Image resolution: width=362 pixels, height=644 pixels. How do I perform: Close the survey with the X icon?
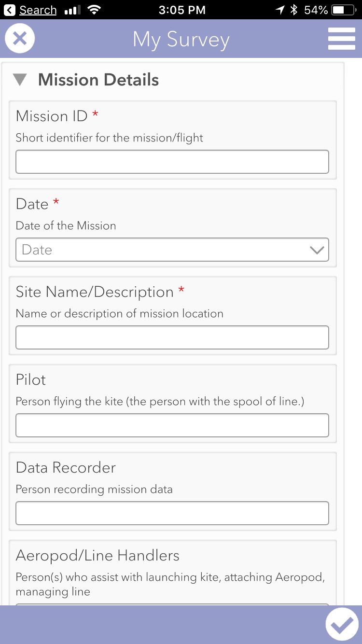click(20, 39)
